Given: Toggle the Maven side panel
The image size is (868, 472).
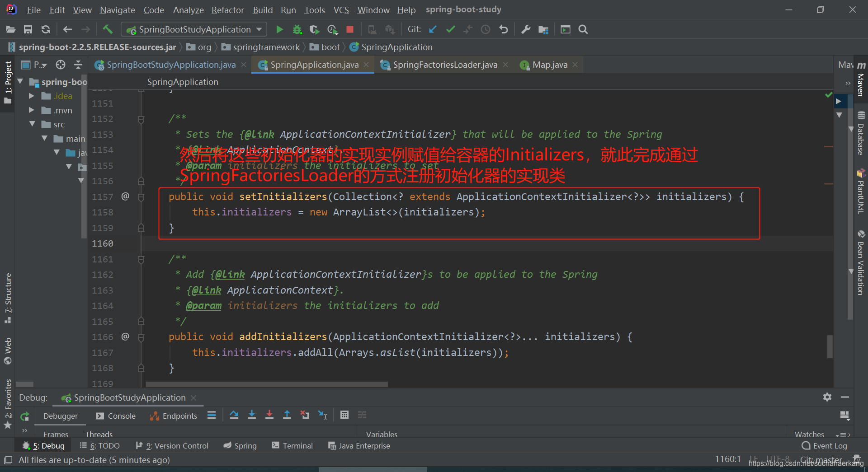Looking at the screenshot, I should click(861, 79).
